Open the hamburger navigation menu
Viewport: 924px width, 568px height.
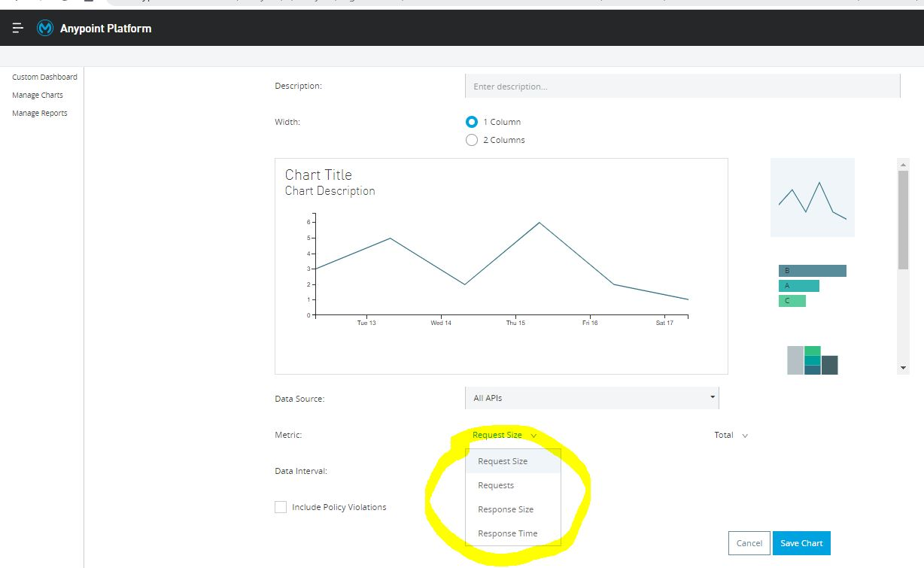click(x=17, y=28)
